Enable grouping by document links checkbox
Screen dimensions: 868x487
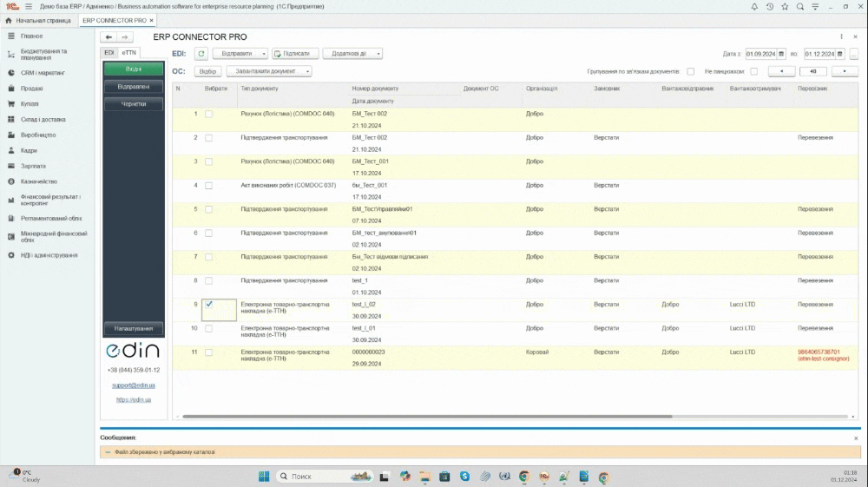tap(690, 71)
